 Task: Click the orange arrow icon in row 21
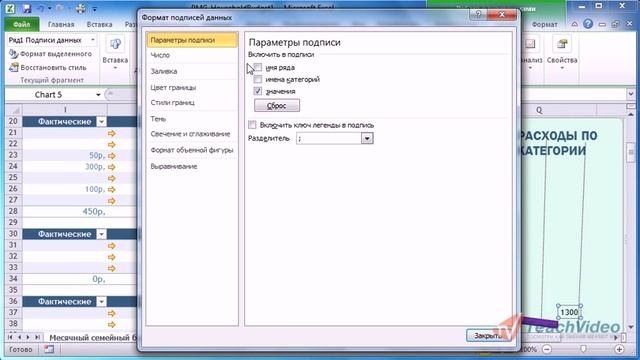point(112,133)
